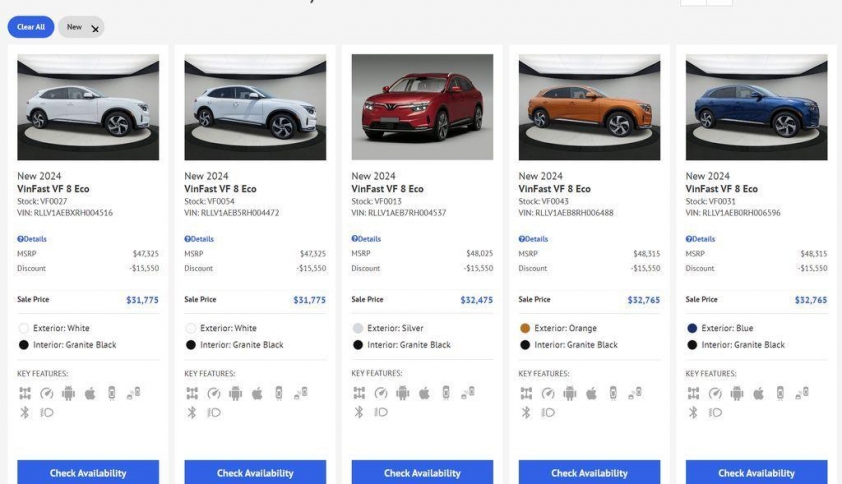Open Details for stock VF0027
Viewport: 842px width, 484px height.
pos(32,239)
